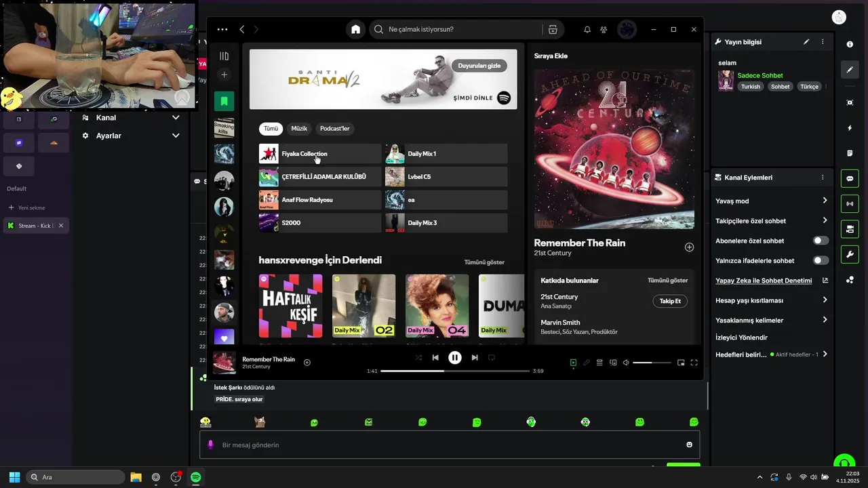868x488 pixels.
Task: Add Remember The Rain to library in side panel
Action: [689, 247]
